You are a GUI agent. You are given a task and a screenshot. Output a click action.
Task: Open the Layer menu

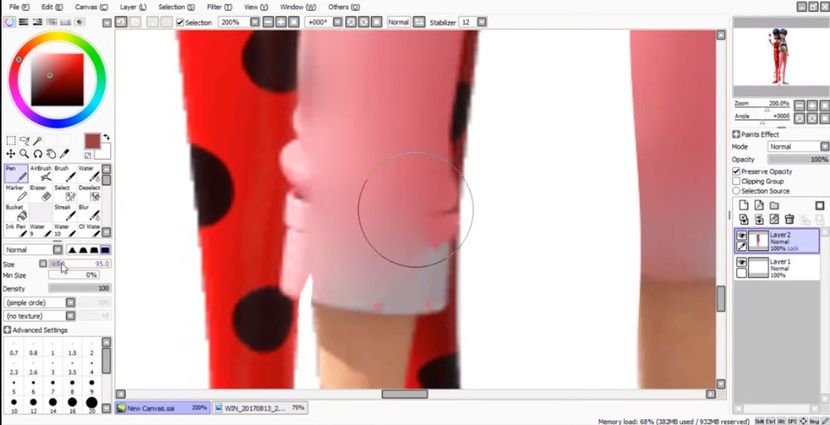click(x=133, y=7)
